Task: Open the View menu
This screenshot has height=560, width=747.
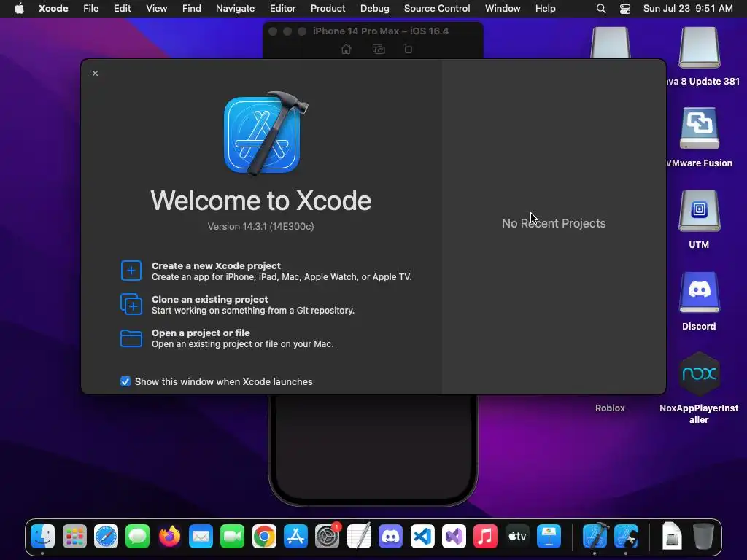Action: (x=156, y=8)
